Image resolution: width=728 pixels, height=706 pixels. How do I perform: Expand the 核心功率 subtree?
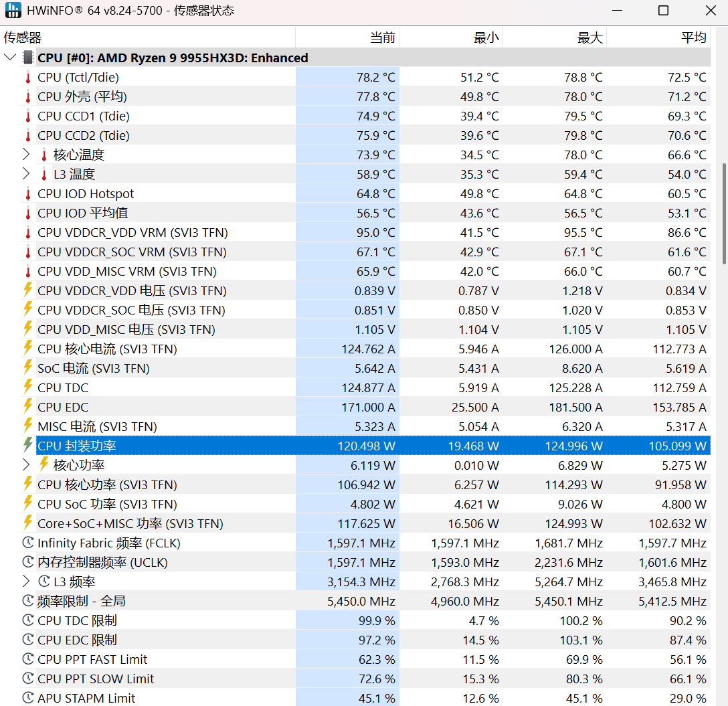[26, 465]
